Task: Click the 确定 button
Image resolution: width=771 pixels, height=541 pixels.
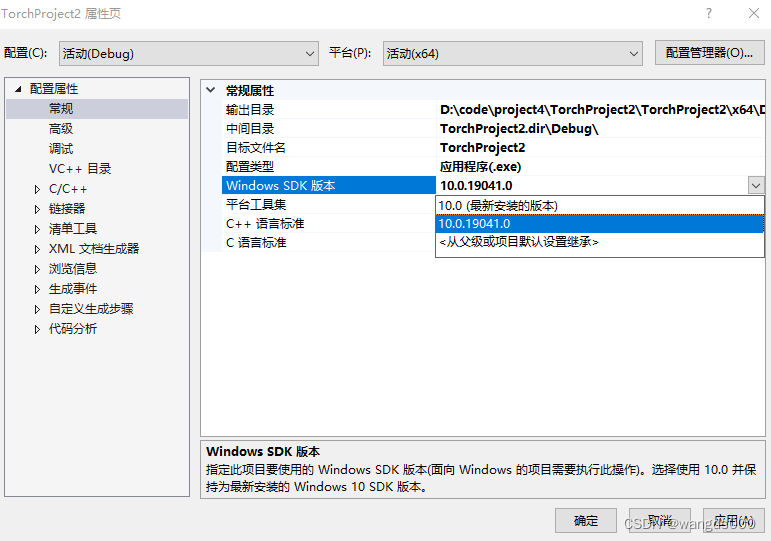Action: (586, 521)
